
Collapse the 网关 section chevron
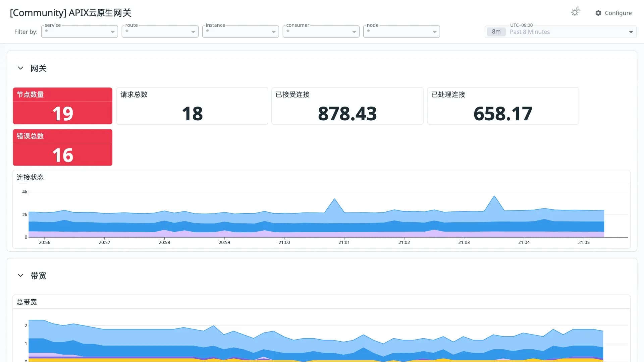pos(20,68)
